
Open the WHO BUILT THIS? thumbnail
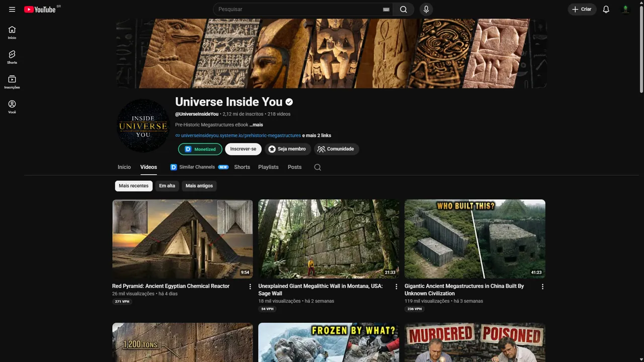click(x=475, y=239)
